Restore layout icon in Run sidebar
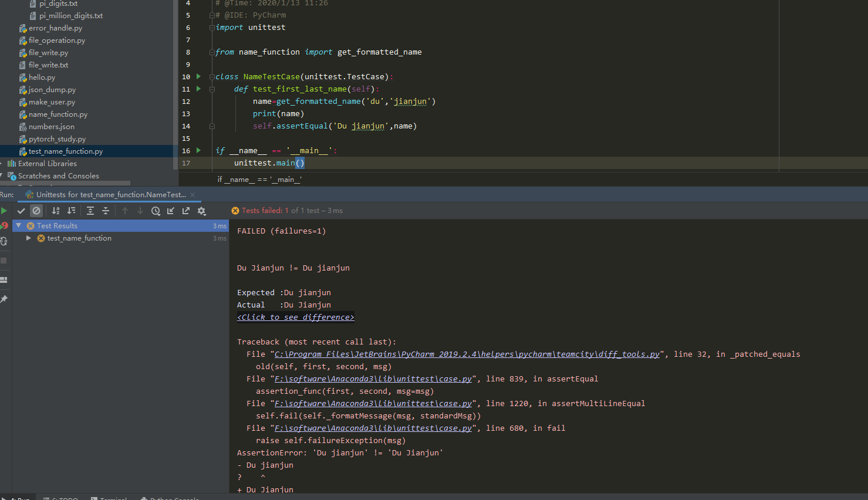This screenshot has height=500, width=868. coord(4,280)
